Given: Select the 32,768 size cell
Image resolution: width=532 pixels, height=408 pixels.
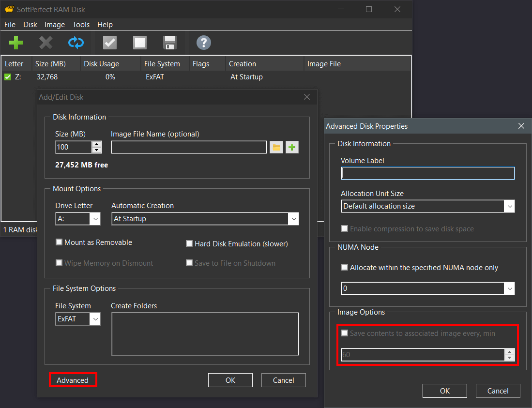Looking at the screenshot, I should coord(47,77).
